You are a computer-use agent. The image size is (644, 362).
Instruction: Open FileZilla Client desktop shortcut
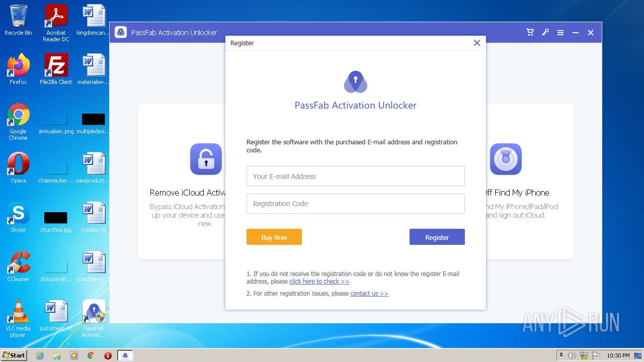point(56,69)
